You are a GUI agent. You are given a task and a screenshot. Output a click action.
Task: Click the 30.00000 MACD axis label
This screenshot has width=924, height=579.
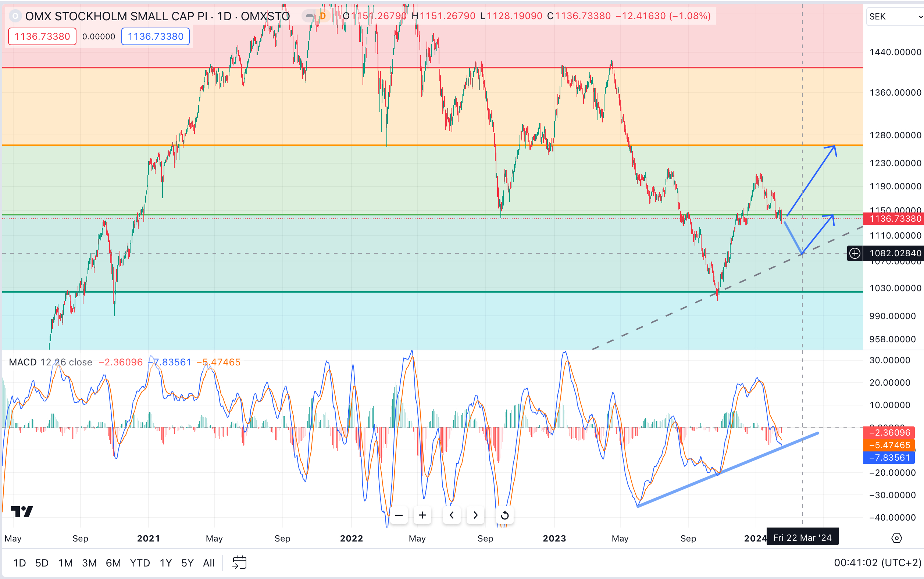[x=890, y=360]
